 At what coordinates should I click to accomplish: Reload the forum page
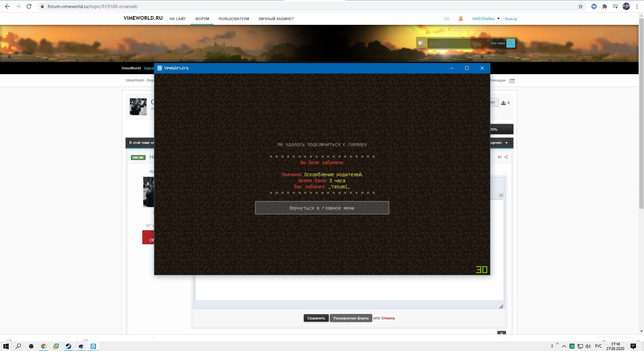tap(29, 6)
